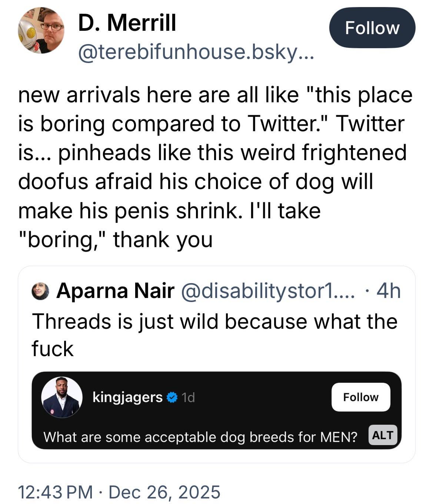Click Aparna Nair's small avatar
Screen dimensions: 433x504
[x=40, y=291]
